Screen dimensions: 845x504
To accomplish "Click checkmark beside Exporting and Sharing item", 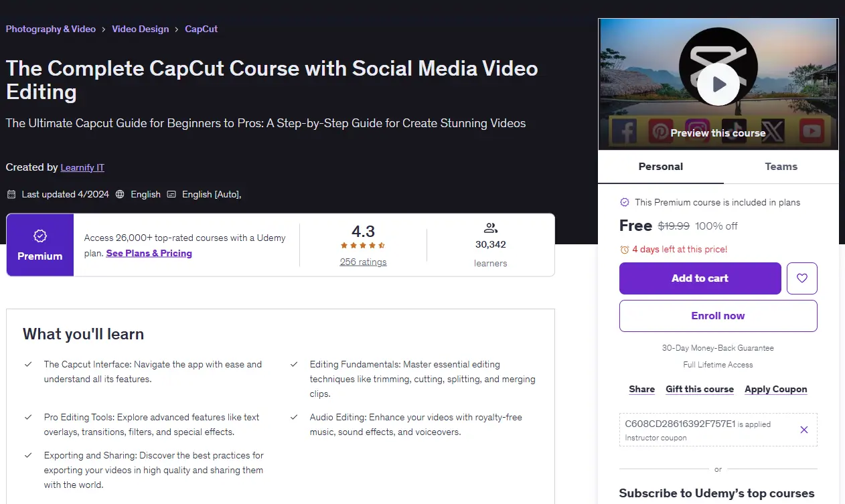I will tap(28, 455).
